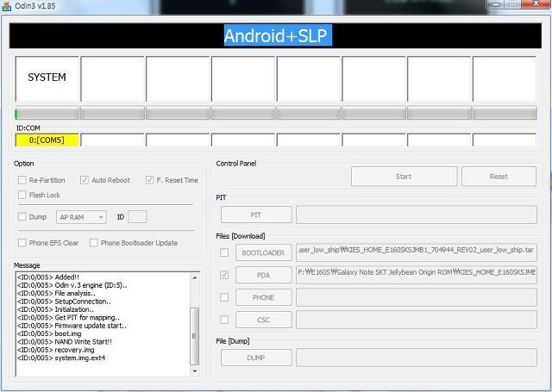The height and width of the screenshot is (392, 552).
Task: Click the Android+SLP banner text
Action: tap(276, 35)
